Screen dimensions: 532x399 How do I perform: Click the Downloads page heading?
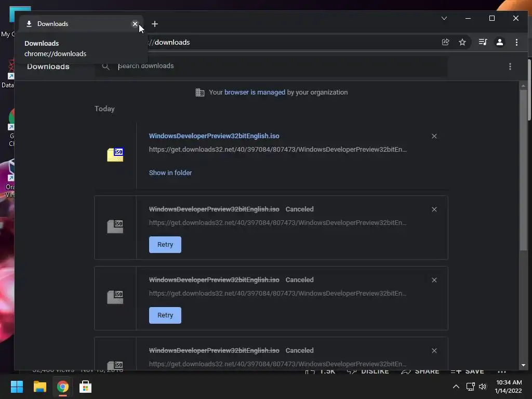[48, 66]
